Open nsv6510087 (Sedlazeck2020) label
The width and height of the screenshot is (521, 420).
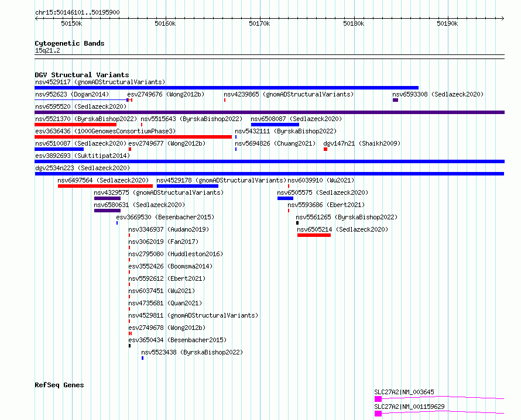[81, 143]
